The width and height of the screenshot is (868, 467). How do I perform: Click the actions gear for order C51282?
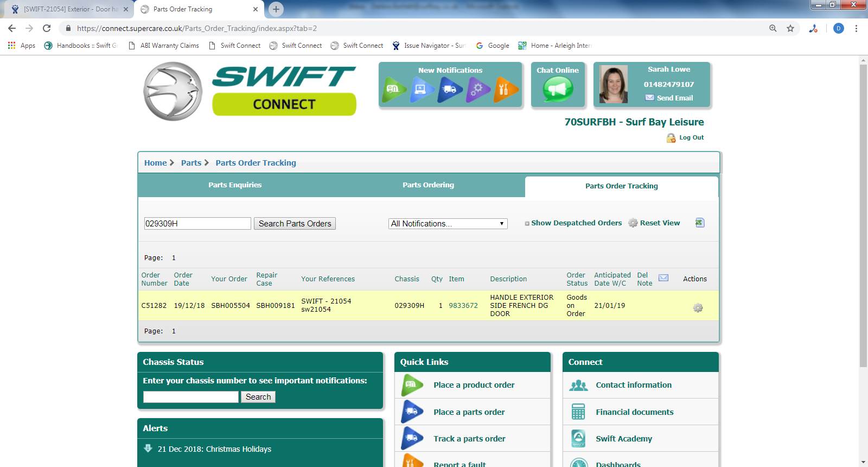click(698, 308)
